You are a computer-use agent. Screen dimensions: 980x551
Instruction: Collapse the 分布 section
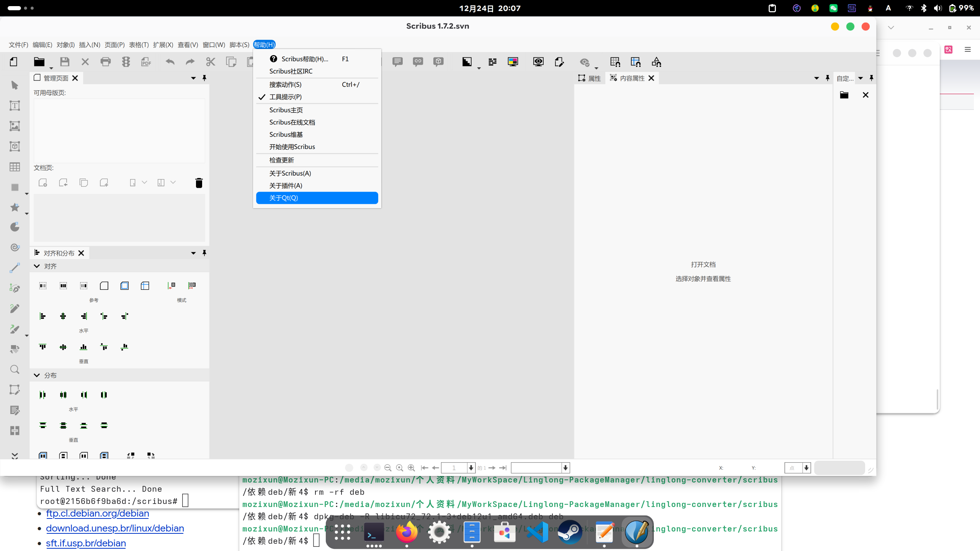tap(37, 375)
